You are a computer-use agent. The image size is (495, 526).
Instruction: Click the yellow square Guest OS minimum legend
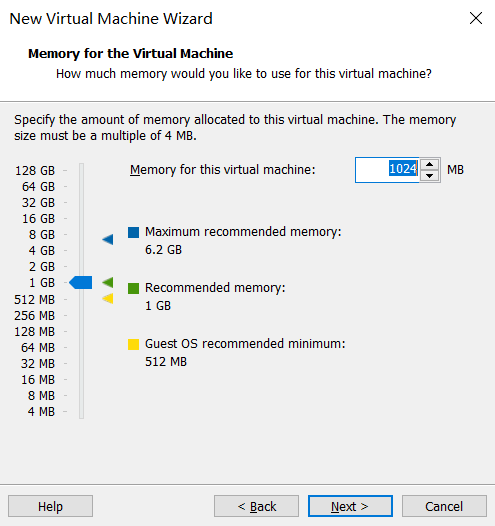[x=133, y=344]
